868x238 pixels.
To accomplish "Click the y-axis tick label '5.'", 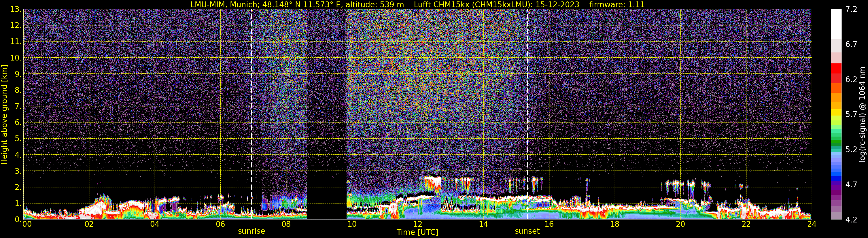I will coord(18,139).
